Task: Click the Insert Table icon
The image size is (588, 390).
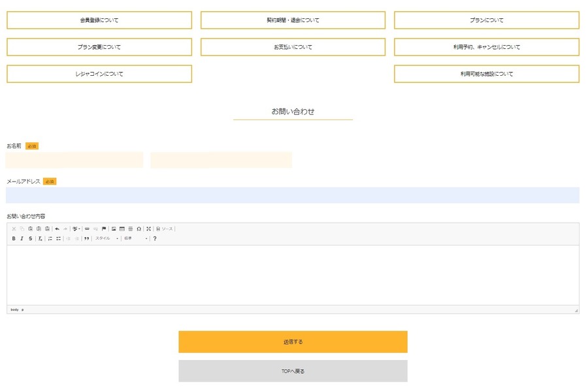Action: point(122,229)
